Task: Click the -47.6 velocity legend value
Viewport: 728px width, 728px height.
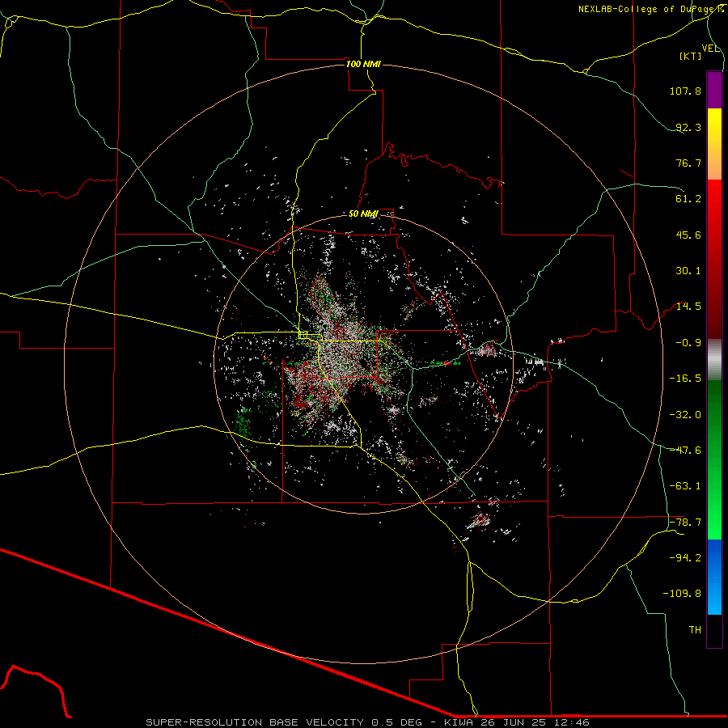Action: click(685, 451)
